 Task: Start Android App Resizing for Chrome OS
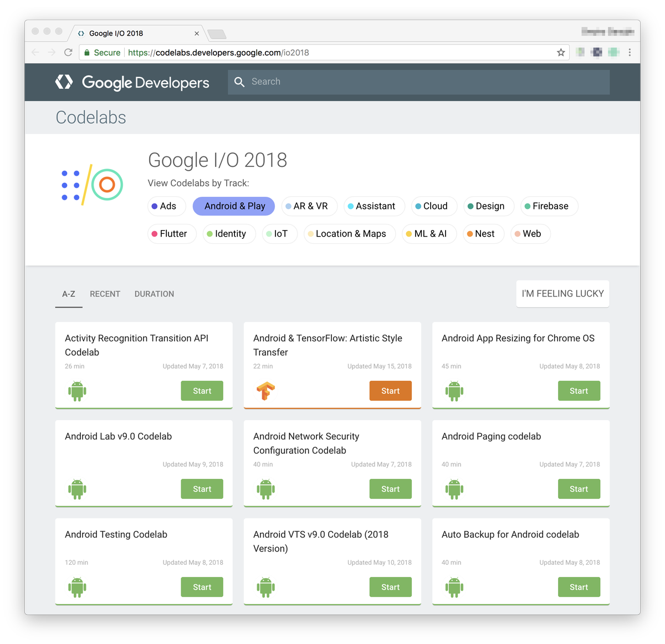pyautogui.click(x=579, y=391)
